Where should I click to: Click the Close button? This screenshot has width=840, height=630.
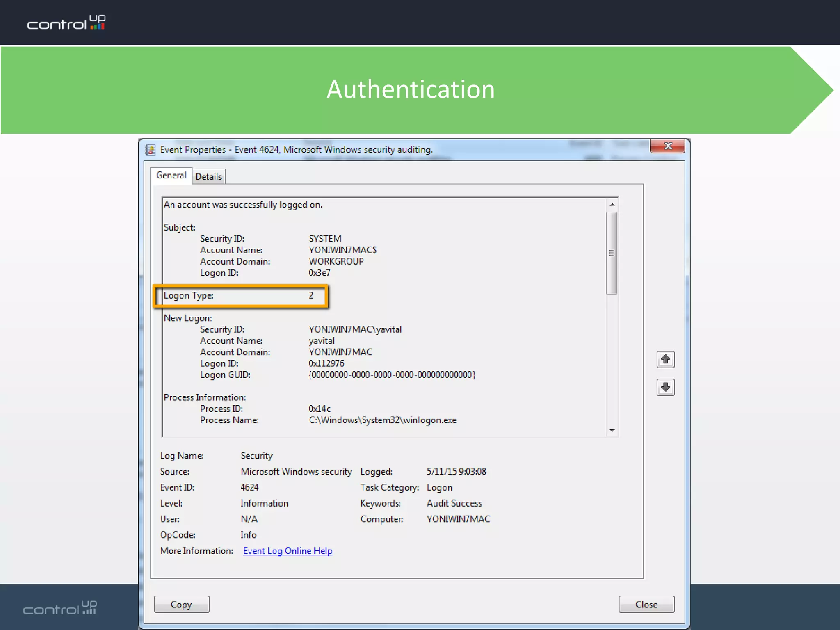646,604
